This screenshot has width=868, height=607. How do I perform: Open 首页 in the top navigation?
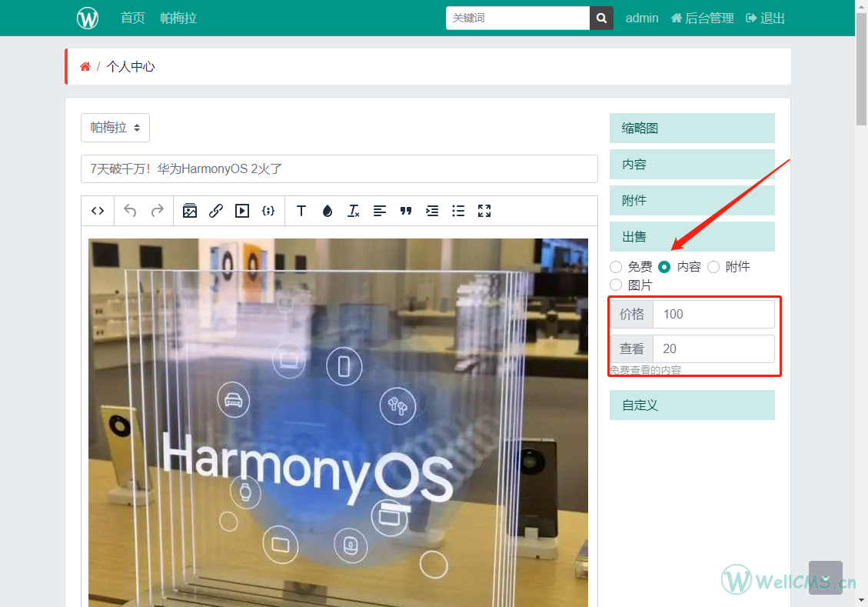133,18
